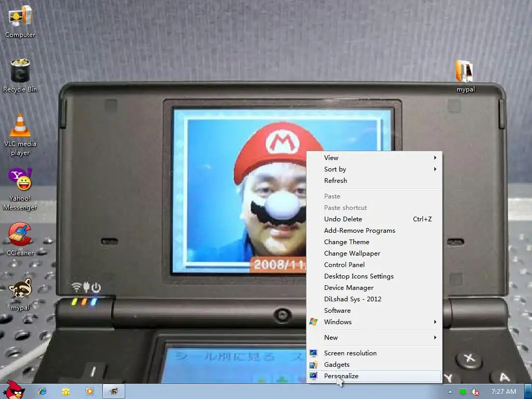Expand the View submenu arrow
Image resolution: width=532 pixels, height=399 pixels.
435,157
